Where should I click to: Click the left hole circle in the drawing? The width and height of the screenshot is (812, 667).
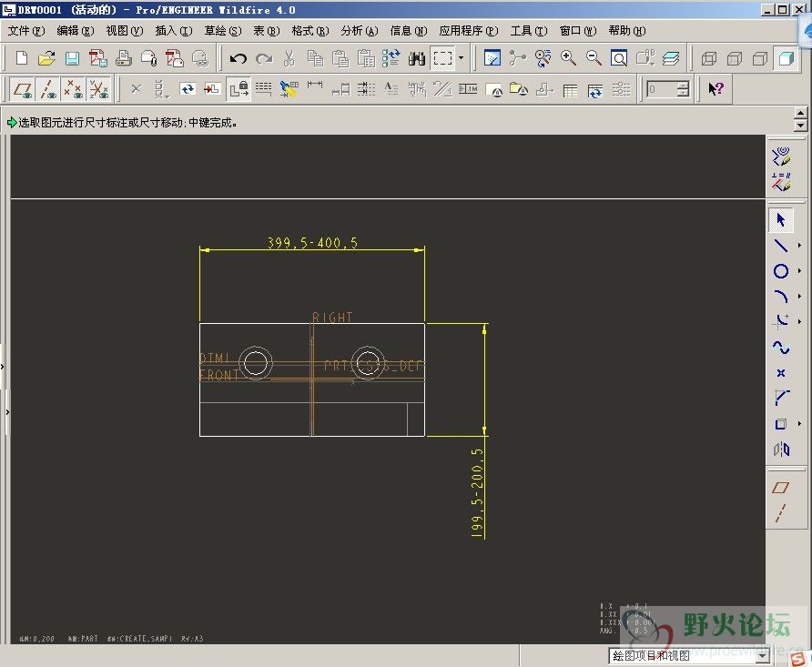[255, 363]
